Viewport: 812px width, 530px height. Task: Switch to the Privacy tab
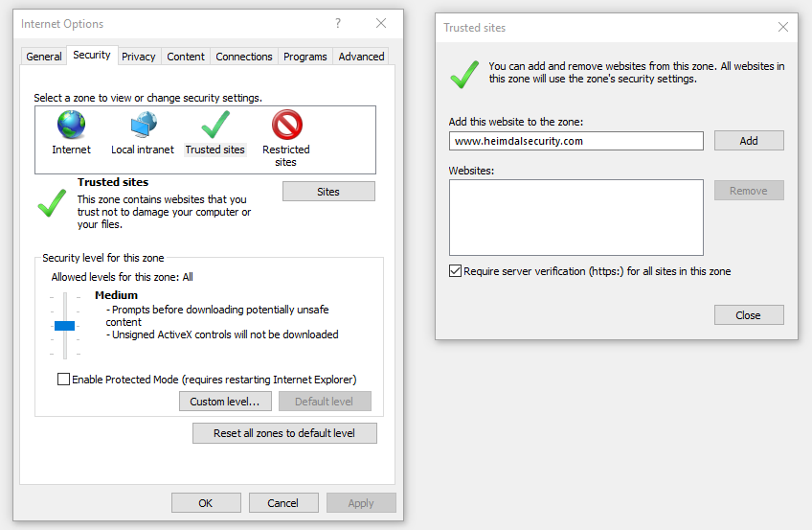pyautogui.click(x=138, y=57)
